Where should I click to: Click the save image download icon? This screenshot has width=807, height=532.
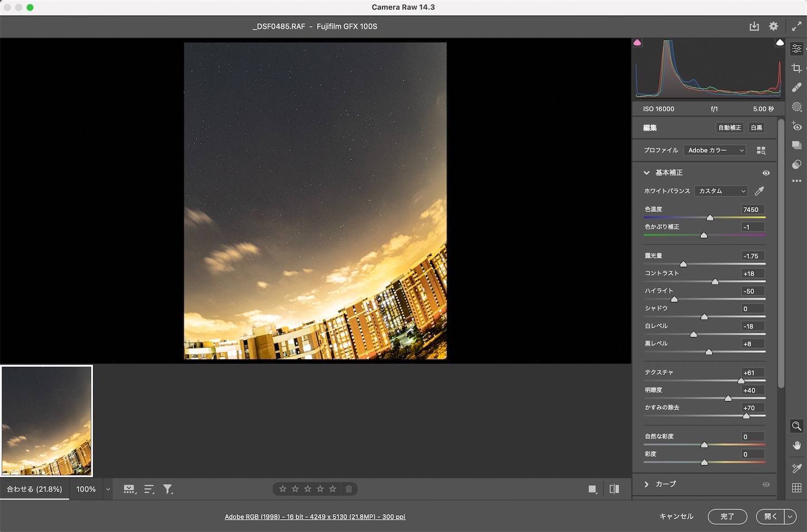pyautogui.click(x=754, y=26)
